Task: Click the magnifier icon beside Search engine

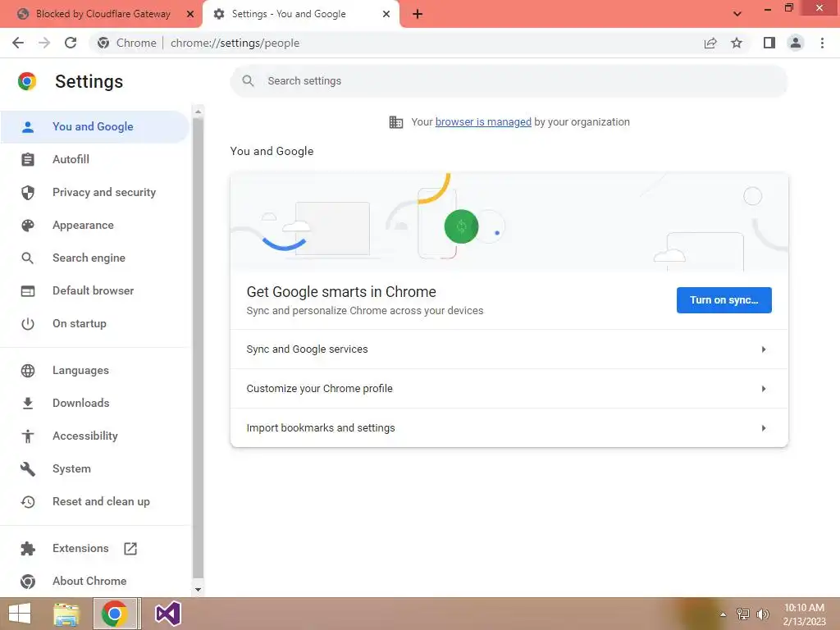Action: [28, 258]
